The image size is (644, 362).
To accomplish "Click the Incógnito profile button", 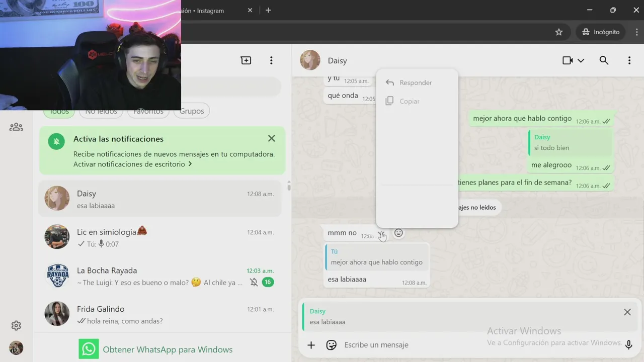I will (x=601, y=32).
